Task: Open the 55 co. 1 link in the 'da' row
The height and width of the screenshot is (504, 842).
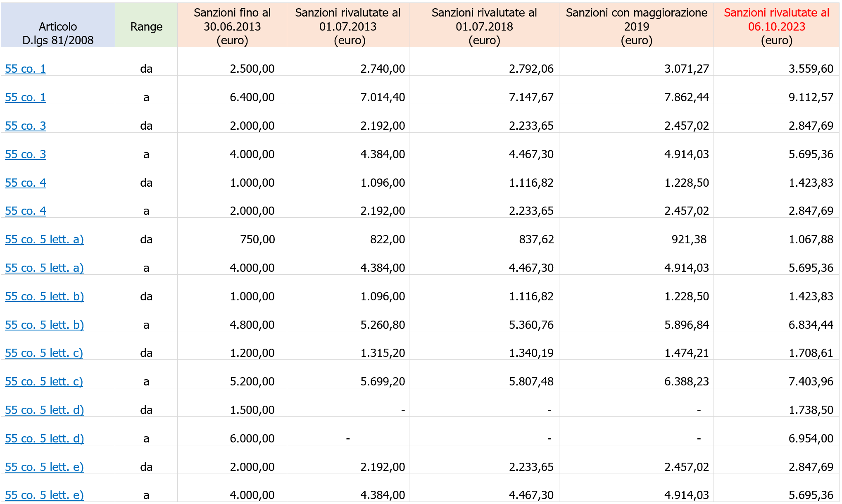Action: click(x=26, y=69)
